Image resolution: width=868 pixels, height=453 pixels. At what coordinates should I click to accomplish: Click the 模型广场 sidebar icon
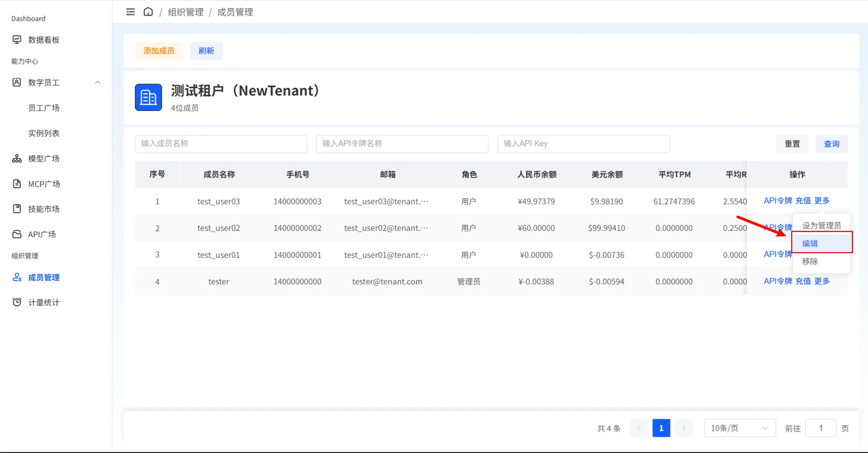17,159
